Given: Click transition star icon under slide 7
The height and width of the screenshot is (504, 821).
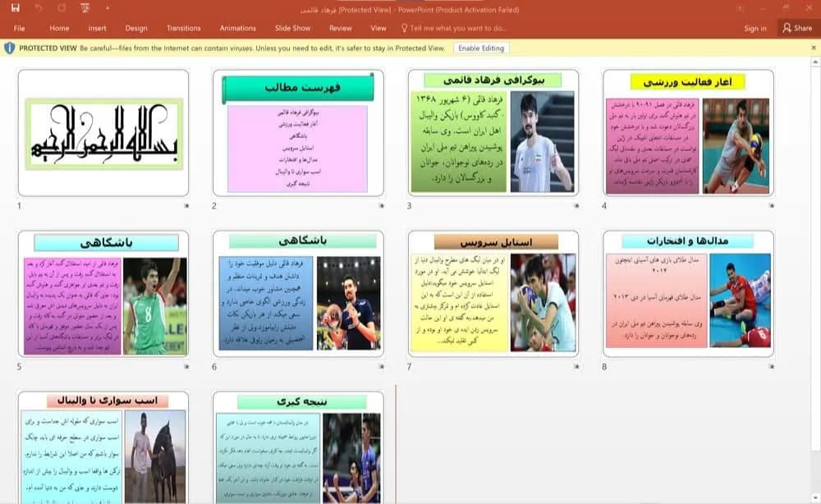Looking at the screenshot, I should (x=576, y=366).
